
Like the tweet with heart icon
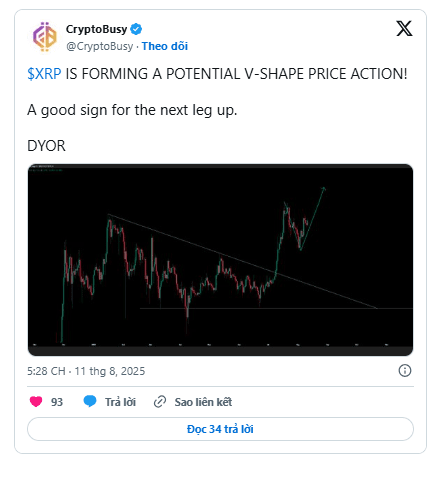(36, 401)
